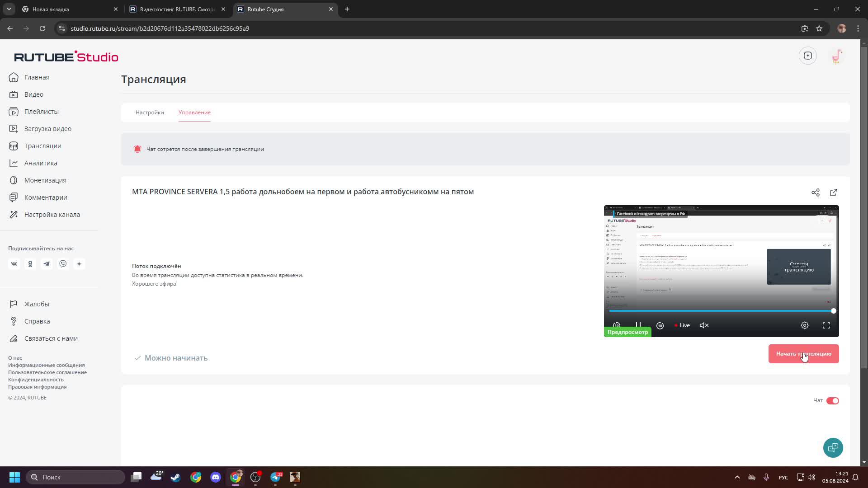This screenshot has width=868, height=488.
Task: Switch to the Настройки tab
Action: point(150,113)
